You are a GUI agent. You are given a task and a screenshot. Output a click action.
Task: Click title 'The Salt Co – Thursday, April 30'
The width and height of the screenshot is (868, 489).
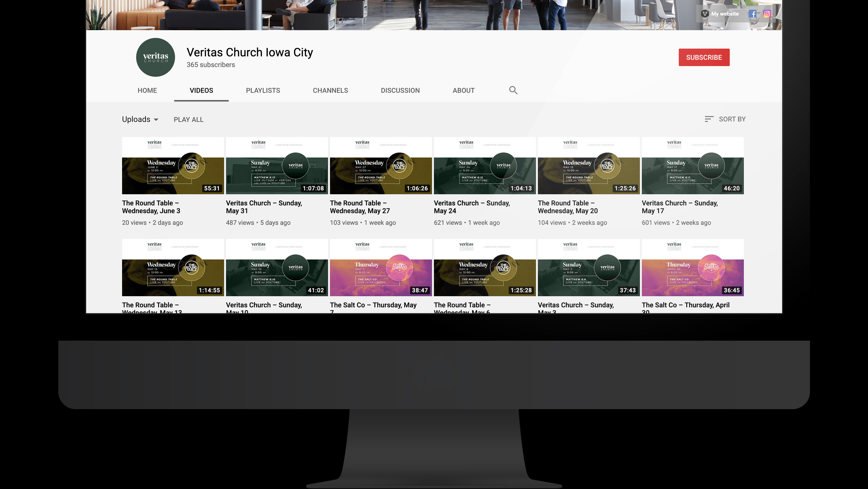[x=686, y=307]
